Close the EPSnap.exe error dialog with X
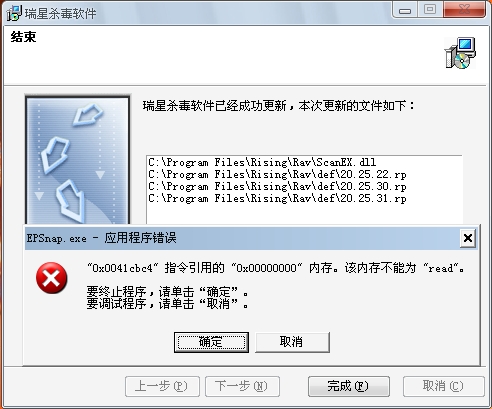This screenshot has height=409, width=492. click(468, 238)
